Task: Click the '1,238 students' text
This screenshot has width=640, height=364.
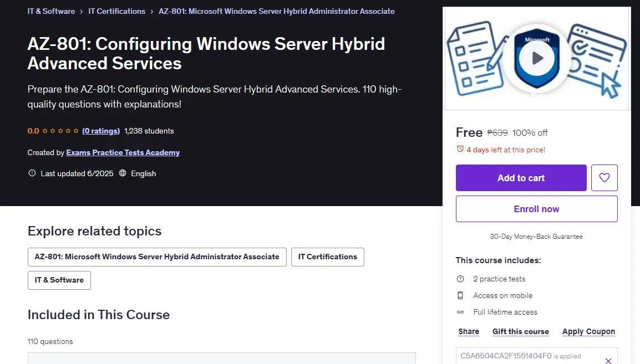Action: coord(149,131)
